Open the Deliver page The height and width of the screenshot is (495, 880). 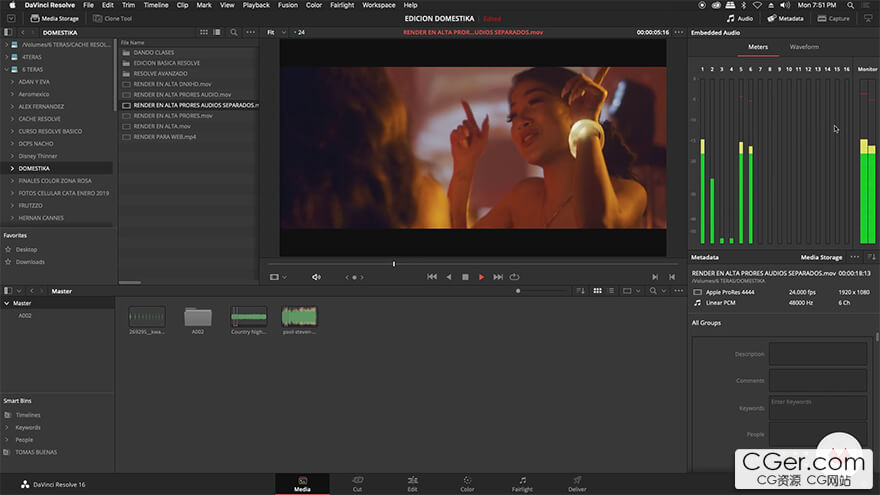click(577, 484)
